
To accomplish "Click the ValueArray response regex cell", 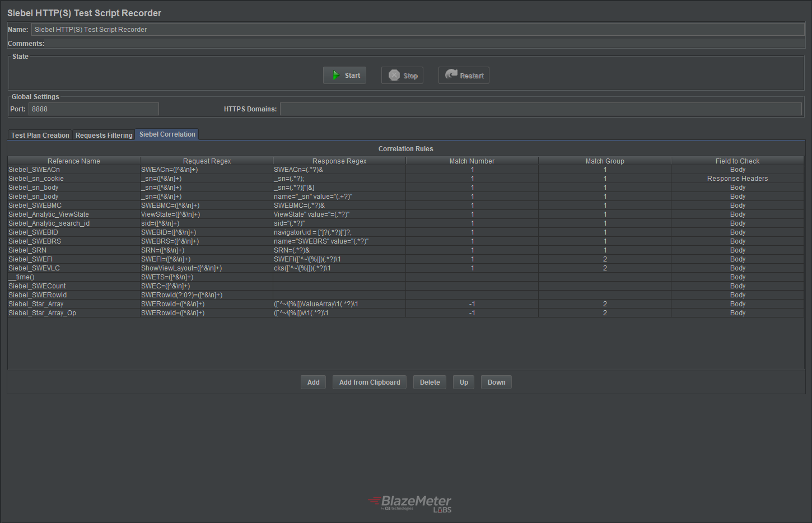I will click(x=339, y=304).
